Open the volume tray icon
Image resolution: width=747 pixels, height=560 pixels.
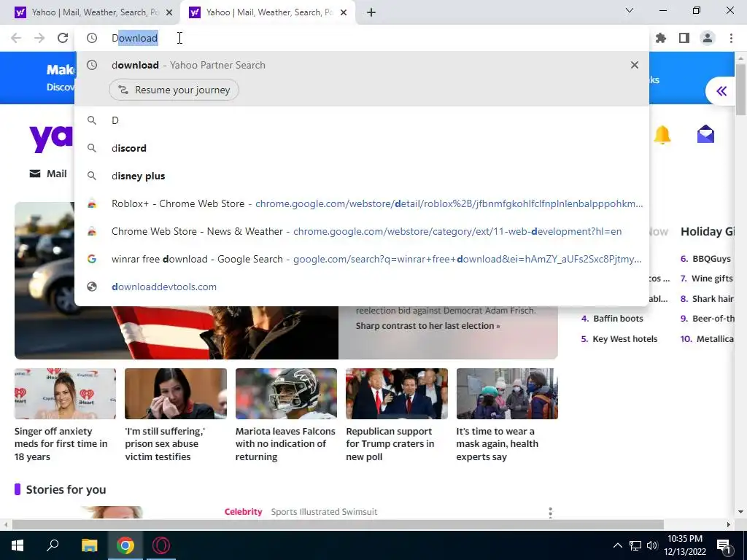652,545
